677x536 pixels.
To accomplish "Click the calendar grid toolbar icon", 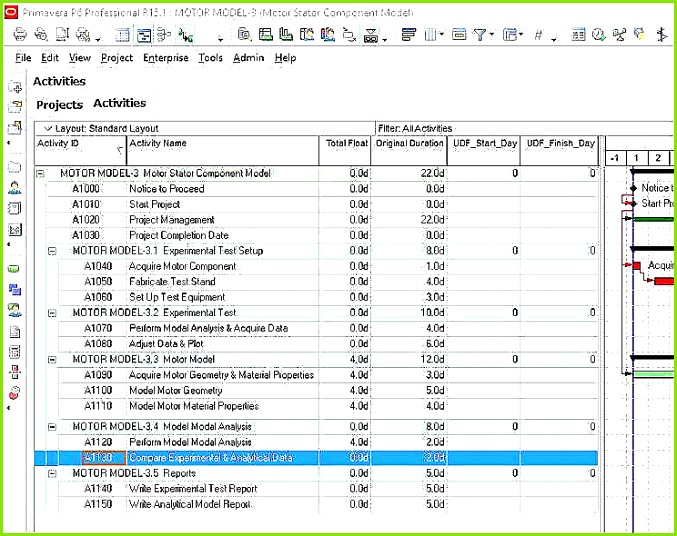I will tap(578, 34).
